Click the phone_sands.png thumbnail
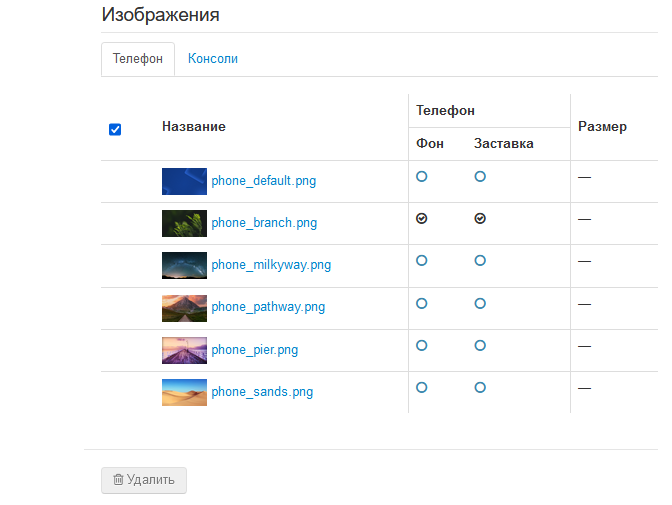 pyautogui.click(x=184, y=392)
